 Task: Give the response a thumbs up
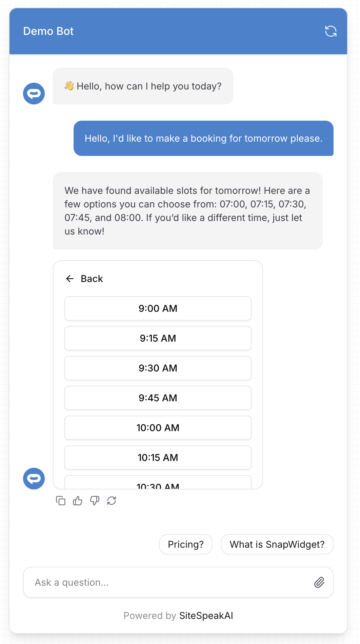pos(78,501)
